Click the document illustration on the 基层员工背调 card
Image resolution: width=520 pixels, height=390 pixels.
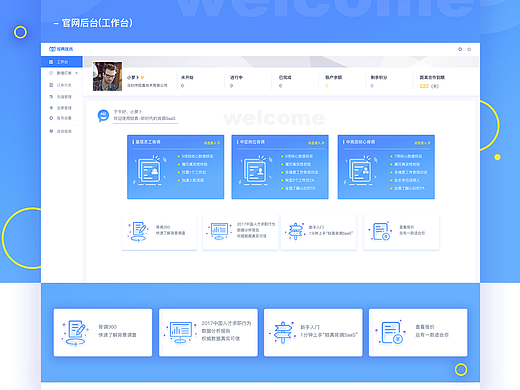(150, 170)
